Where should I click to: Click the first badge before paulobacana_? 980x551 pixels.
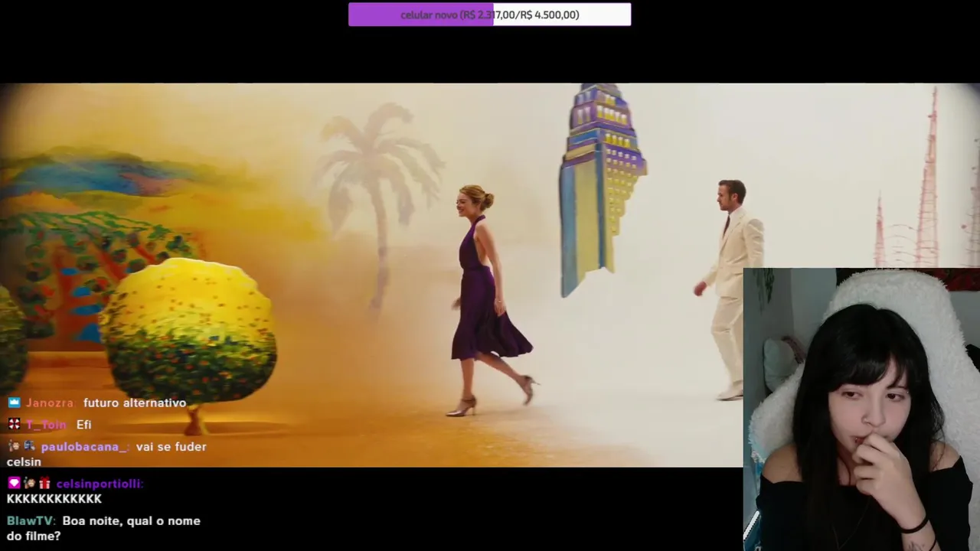pyautogui.click(x=14, y=445)
